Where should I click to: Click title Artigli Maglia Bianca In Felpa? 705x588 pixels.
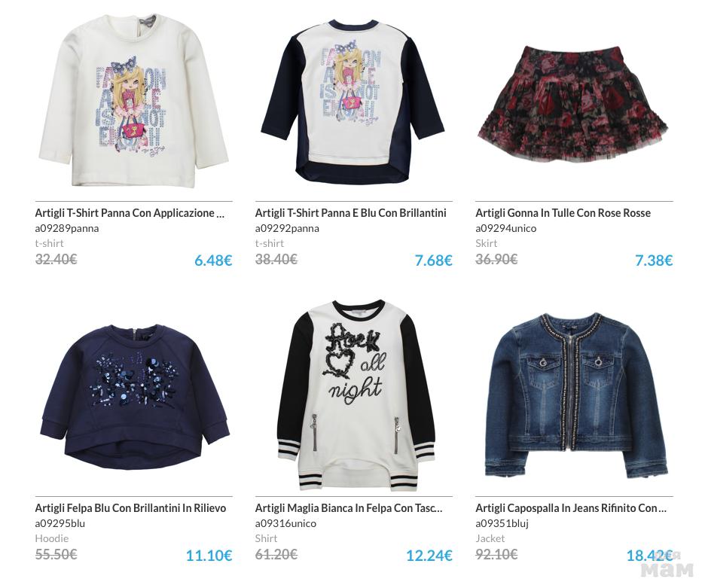click(x=349, y=508)
